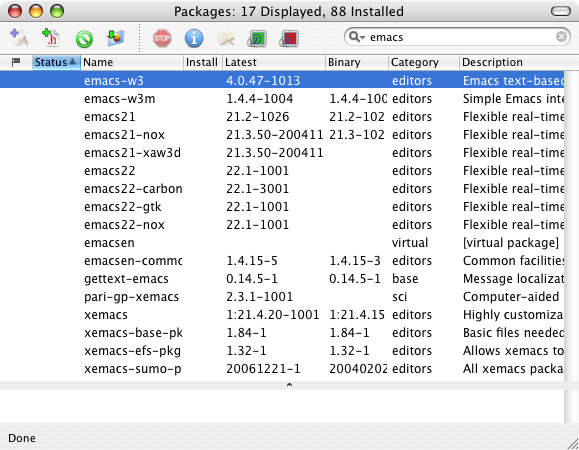Select the xemacs-sumo-pkg package name
Image resolution: width=579 pixels, height=450 pixels.
(x=133, y=369)
